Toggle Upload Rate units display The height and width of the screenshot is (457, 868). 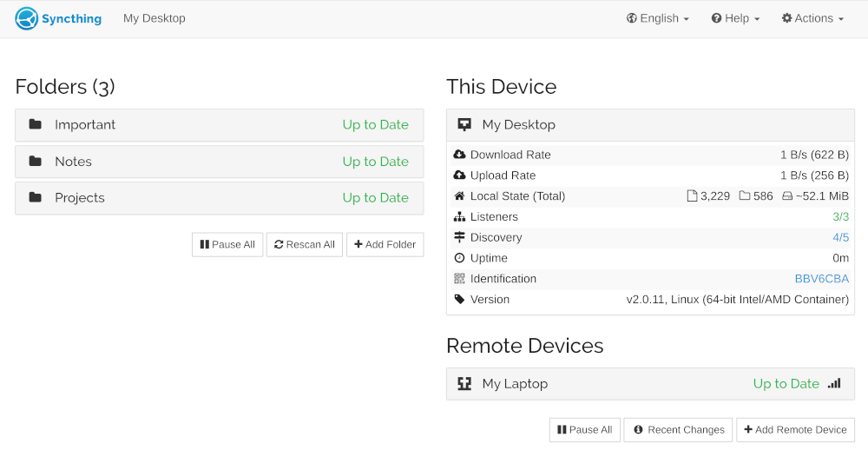click(814, 176)
